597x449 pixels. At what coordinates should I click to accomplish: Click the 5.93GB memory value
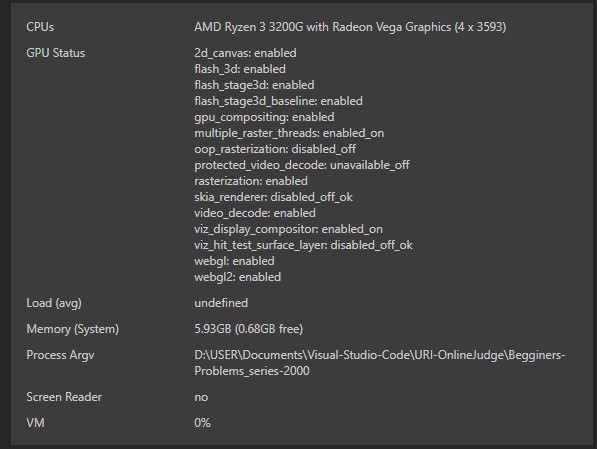click(249, 329)
